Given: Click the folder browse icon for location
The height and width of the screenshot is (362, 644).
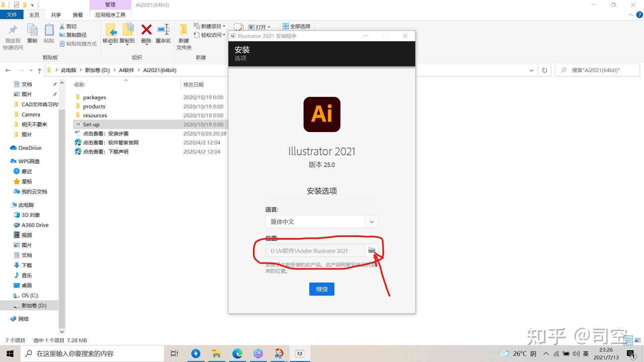Looking at the screenshot, I should 372,251.
